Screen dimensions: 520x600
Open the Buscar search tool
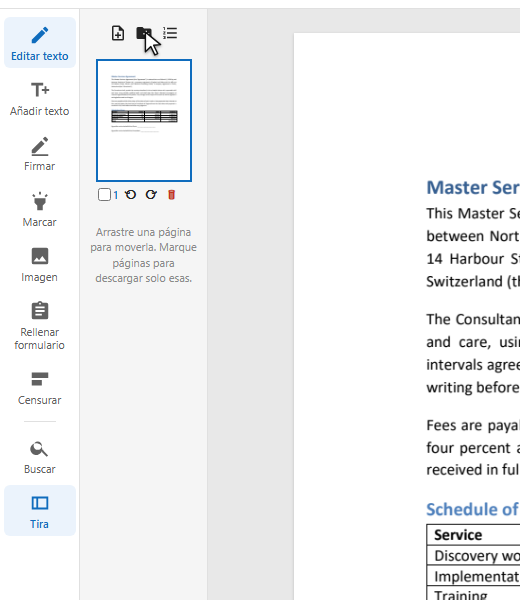[40, 457]
